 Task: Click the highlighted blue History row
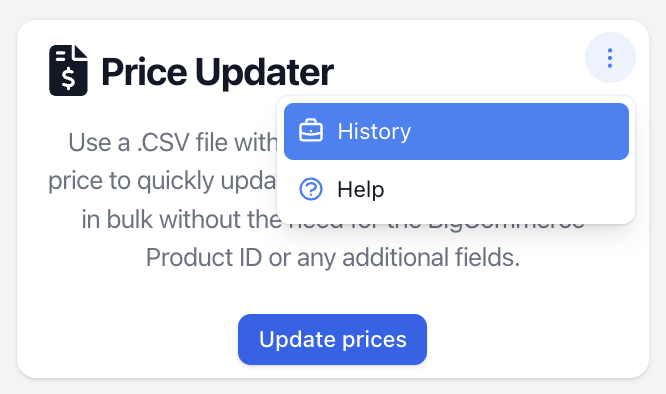pos(456,131)
